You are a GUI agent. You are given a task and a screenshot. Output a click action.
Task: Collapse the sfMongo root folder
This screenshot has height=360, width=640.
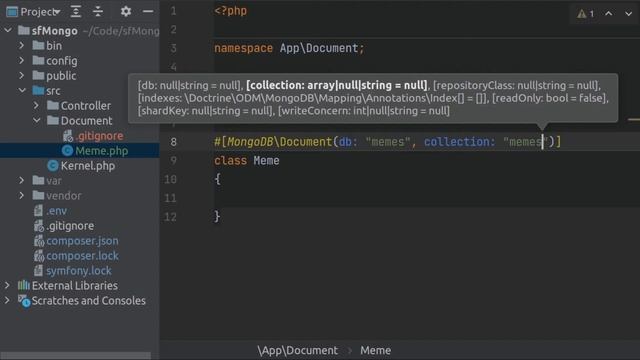(x=8, y=30)
